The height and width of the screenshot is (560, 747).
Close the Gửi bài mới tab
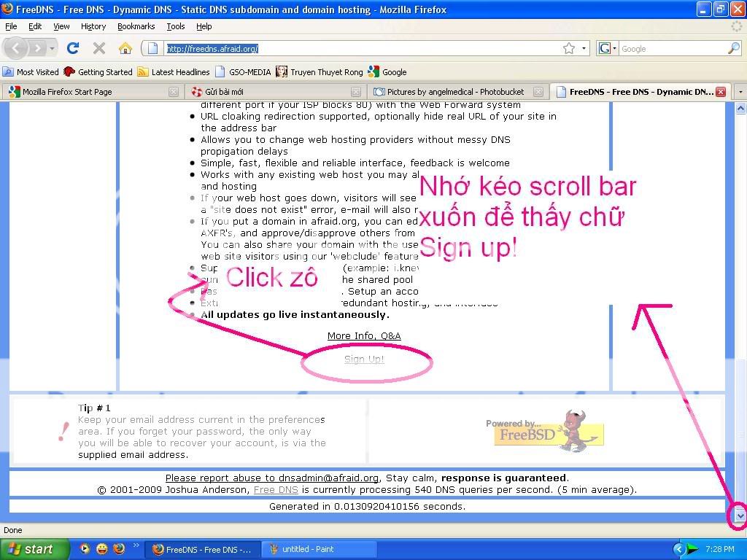pyautogui.click(x=356, y=91)
